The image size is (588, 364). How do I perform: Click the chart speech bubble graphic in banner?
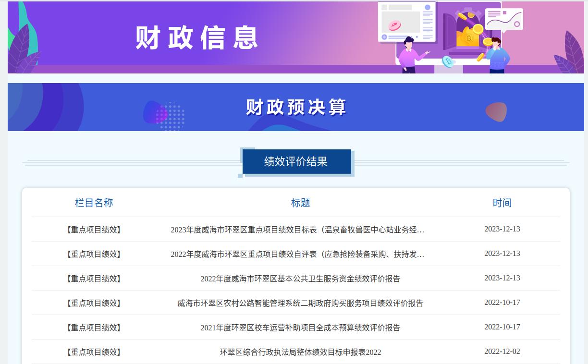point(503,19)
